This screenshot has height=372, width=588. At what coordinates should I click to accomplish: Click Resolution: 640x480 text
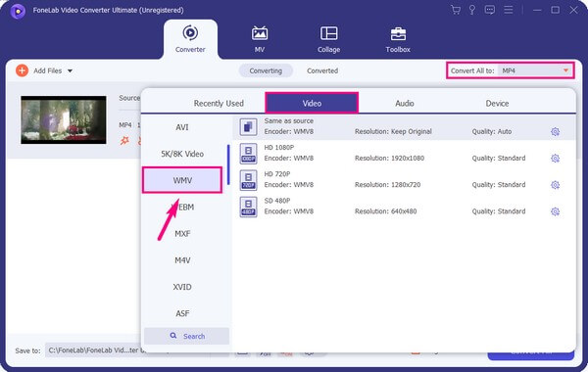385,211
